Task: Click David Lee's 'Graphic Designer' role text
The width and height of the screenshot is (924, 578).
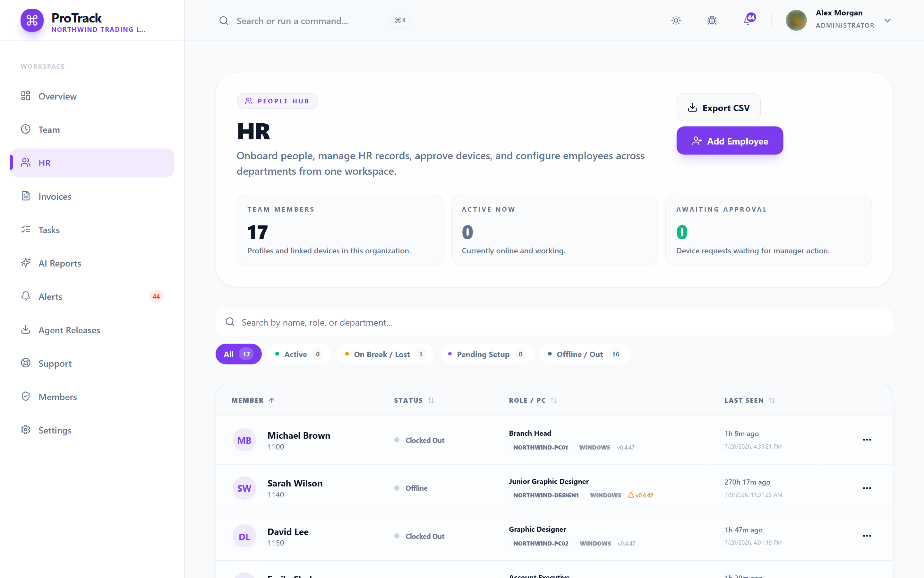Action: pyautogui.click(x=537, y=529)
